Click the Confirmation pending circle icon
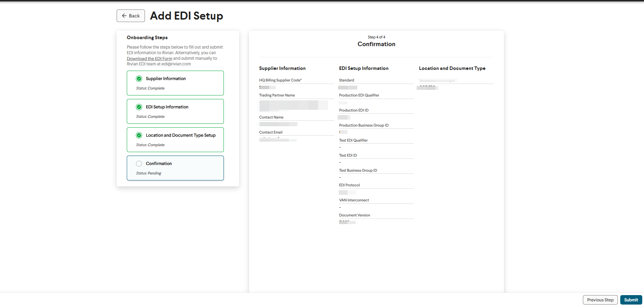This screenshot has height=307, width=644. pyautogui.click(x=139, y=164)
